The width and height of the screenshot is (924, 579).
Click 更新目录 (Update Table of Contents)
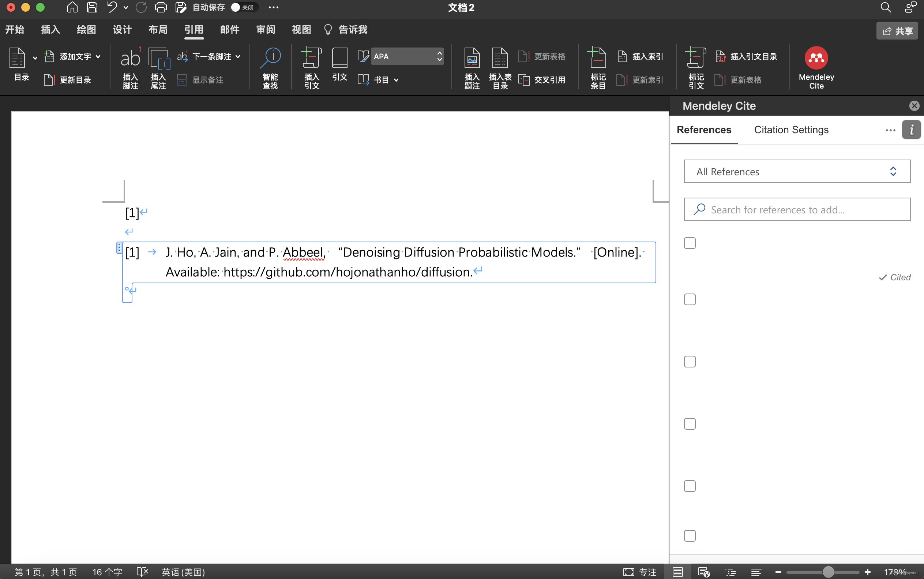pyautogui.click(x=67, y=80)
